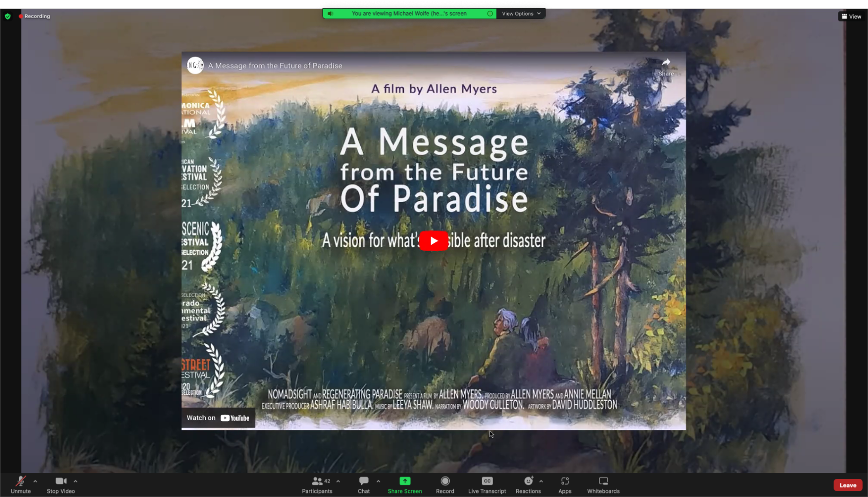Click the video title text
Viewport: 868px width, 497px height.
coord(275,66)
